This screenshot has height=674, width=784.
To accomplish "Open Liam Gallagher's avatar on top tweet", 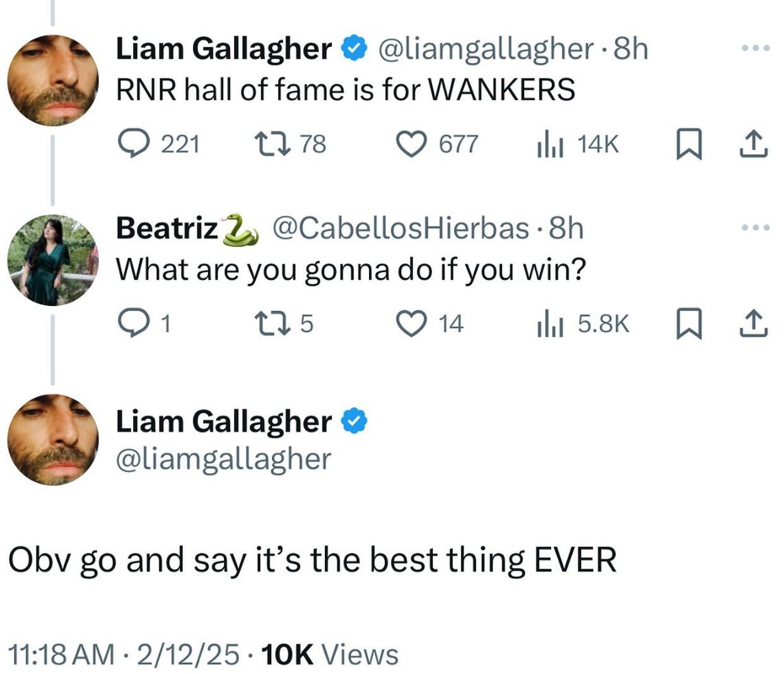I will pos(53,80).
